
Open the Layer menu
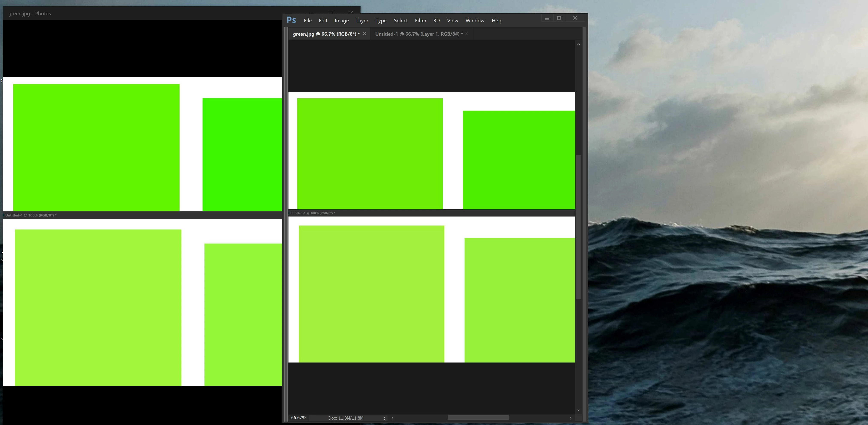(x=362, y=21)
